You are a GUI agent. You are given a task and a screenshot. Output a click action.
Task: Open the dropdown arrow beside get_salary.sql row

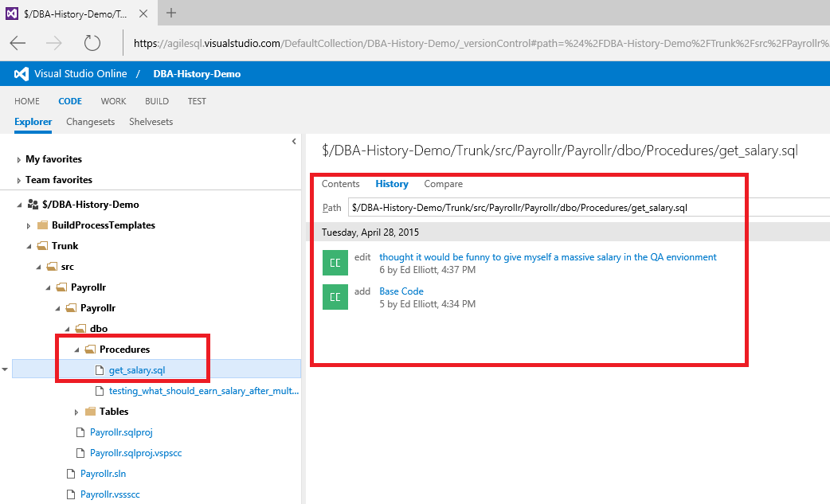click(x=5, y=369)
